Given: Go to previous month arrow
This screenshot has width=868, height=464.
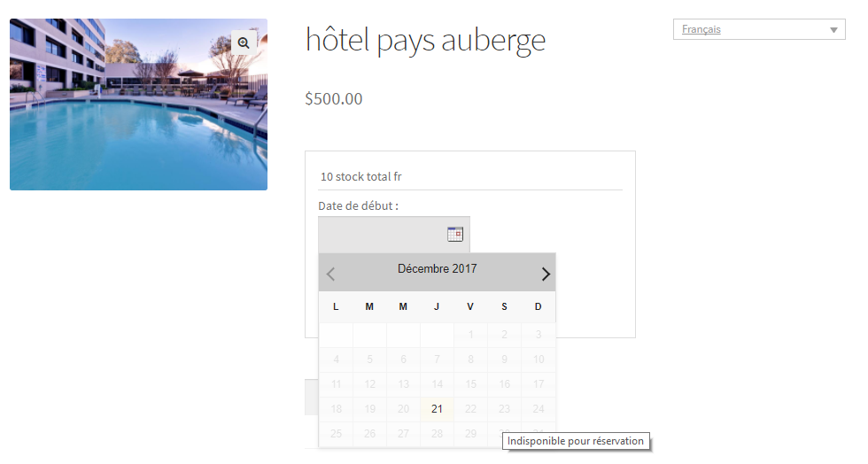Looking at the screenshot, I should (x=331, y=274).
